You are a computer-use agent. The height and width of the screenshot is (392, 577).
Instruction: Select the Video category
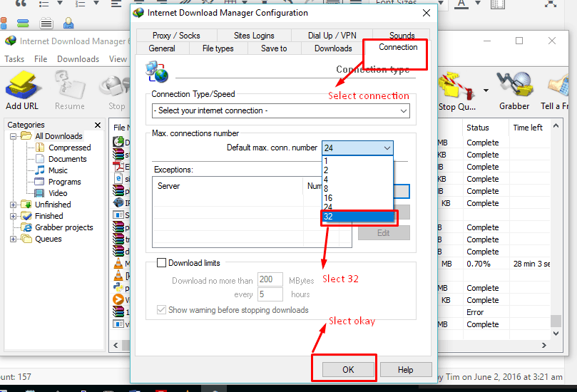pos(58,193)
